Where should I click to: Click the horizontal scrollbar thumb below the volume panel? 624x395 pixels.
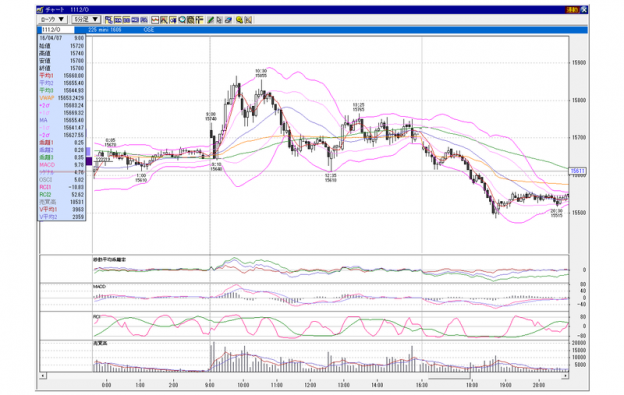(449, 375)
